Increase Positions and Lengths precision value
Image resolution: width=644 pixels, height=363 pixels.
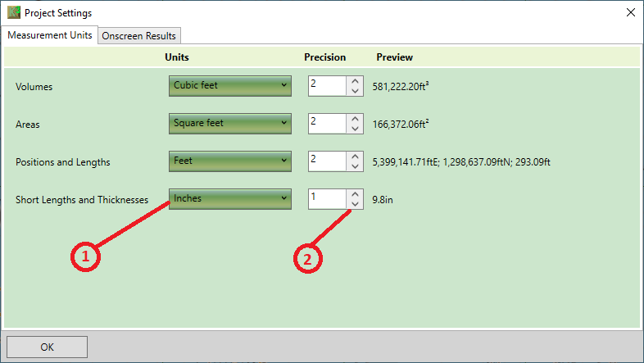[x=354, y=157]
